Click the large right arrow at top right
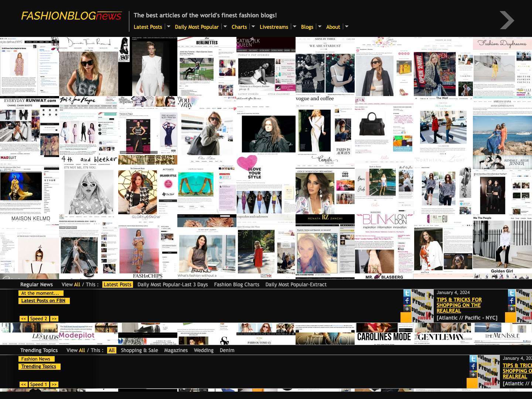Screen dimensions: 532x399 pyautogui.click(x=507, y=20)
